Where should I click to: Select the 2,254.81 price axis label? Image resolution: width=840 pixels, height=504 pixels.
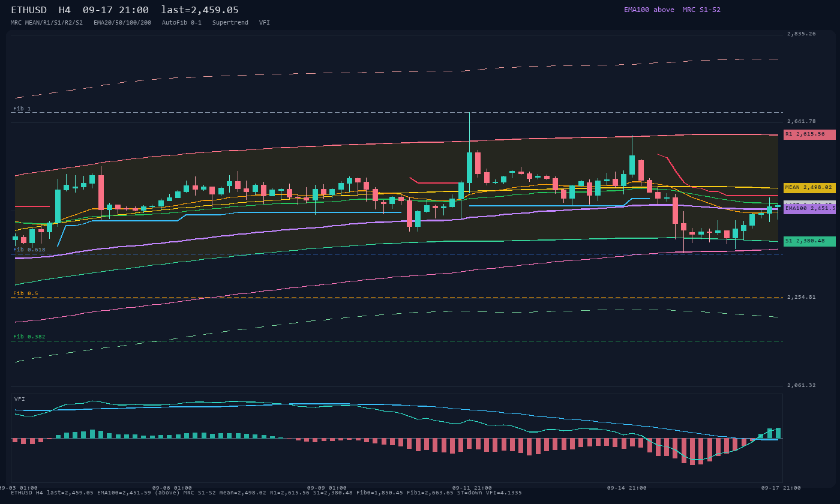pyautogui.click(x=802, y=297)
